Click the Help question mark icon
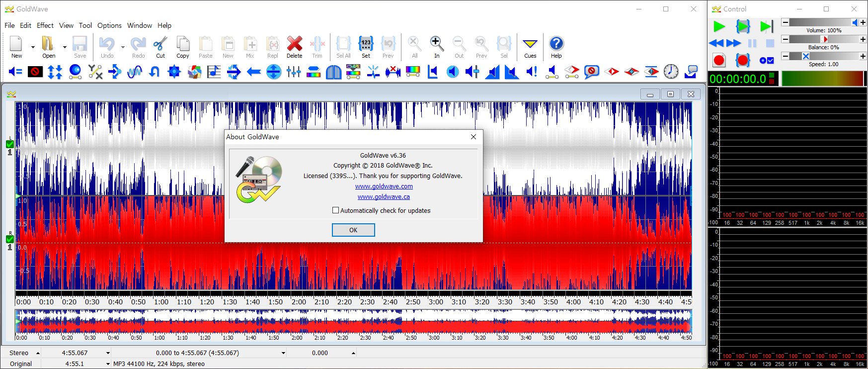Viewport: 868px width, 369px height. point(556,44)
